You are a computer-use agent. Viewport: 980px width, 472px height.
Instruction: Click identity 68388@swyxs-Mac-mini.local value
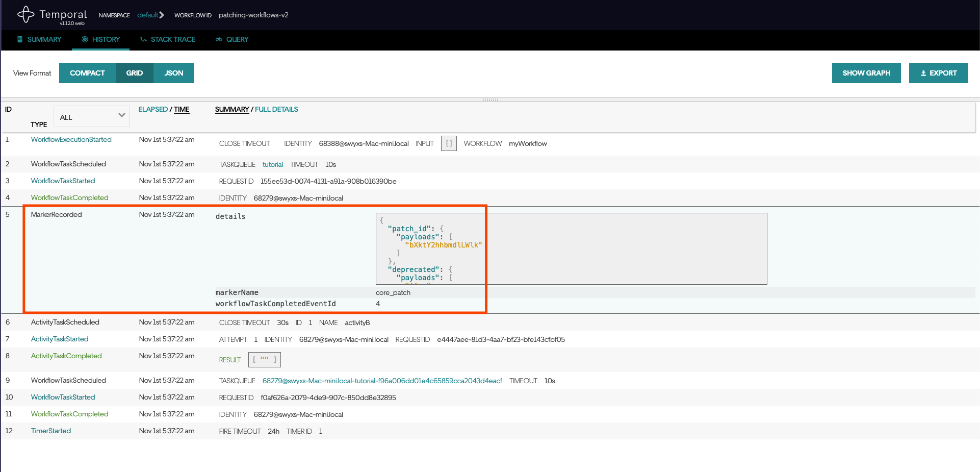coord(364,143)
